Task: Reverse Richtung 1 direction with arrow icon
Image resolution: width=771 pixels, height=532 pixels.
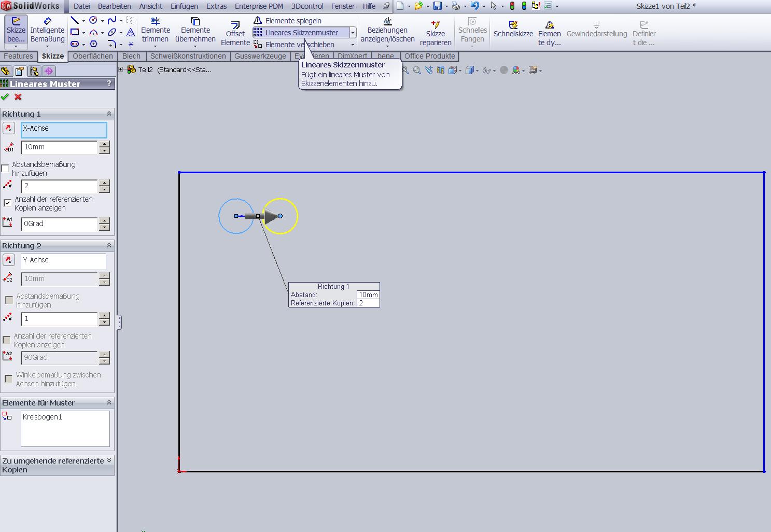Action: pyautogui.click(x=9, y=128)
